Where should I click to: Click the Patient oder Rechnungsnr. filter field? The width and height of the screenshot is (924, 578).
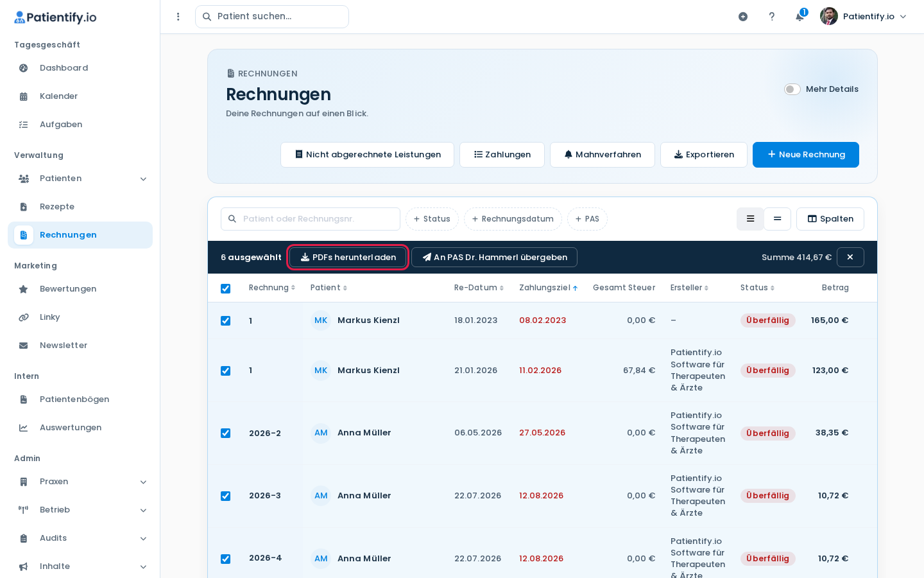coord(311,219)
